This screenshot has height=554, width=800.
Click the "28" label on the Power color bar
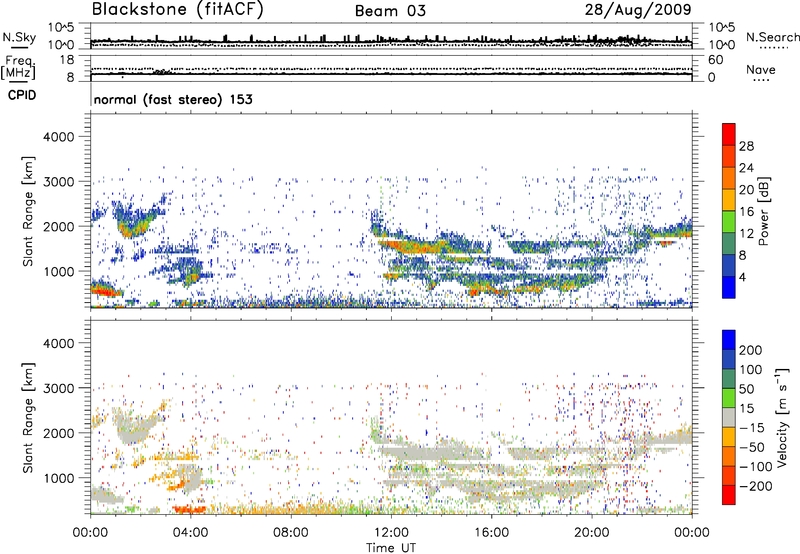[746, 146]
